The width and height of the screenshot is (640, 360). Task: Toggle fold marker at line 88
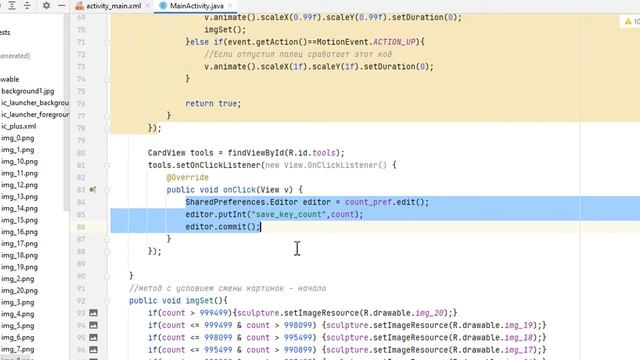pos(107,251)
